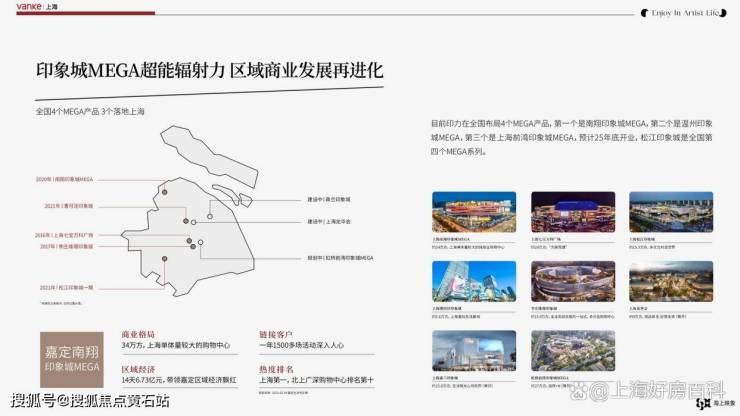Click the red heading '热度排名'

tap(276, 369)
